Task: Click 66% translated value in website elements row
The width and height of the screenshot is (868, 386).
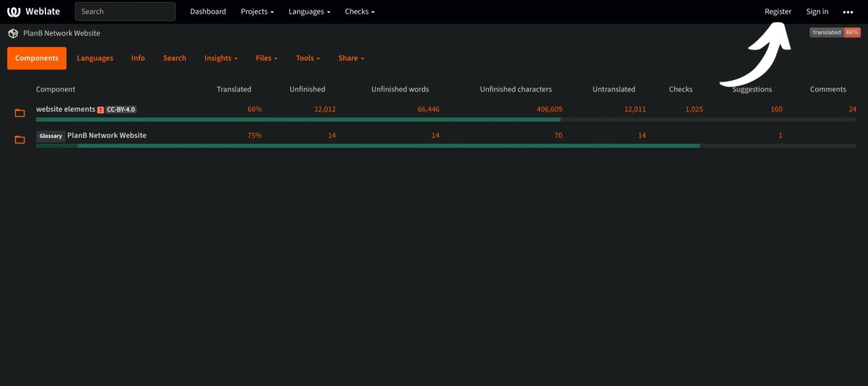Action: 254,109
